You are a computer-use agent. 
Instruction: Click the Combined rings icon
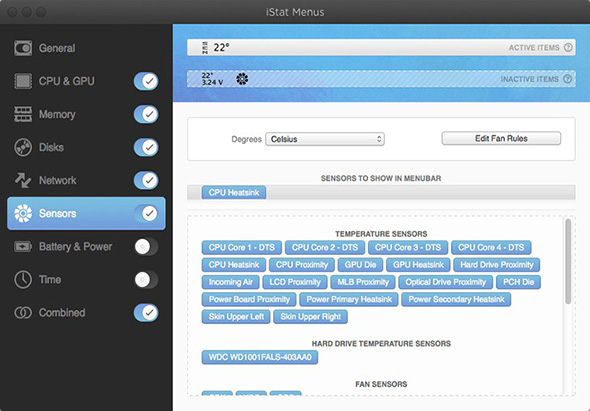click(x=23, y=312)
